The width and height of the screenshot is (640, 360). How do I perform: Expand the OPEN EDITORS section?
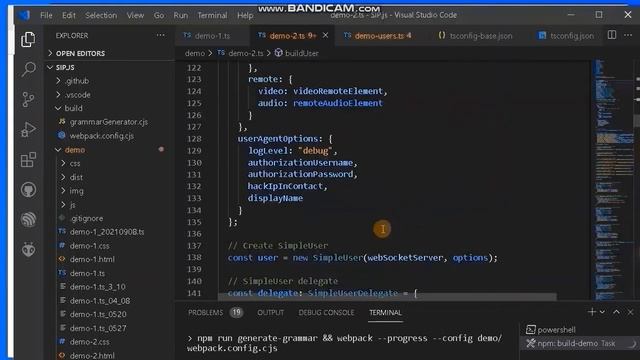(80, 53)
